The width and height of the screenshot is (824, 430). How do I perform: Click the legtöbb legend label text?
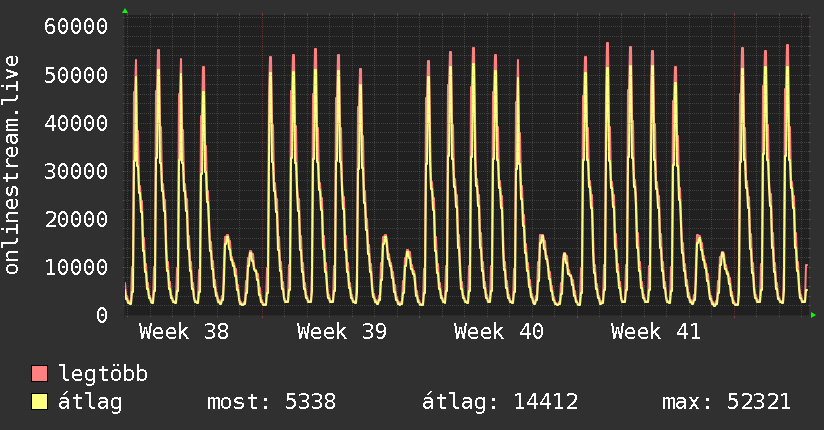pyautogui.click(x=103, y=374)
